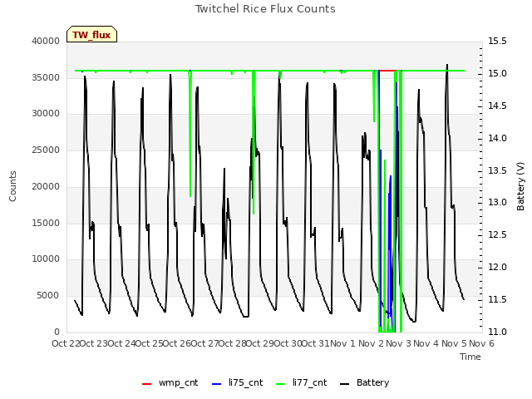Image resolution: width=532 pixels, height=399 pixels.
Task: Click the Nov 1 date tick
Action: click(342, 343)
